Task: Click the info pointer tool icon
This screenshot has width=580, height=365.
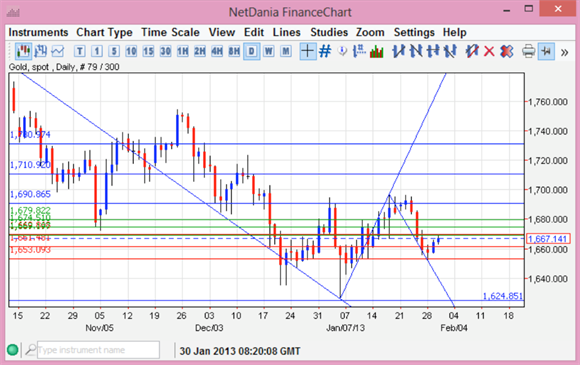Action: coord(343,51)
